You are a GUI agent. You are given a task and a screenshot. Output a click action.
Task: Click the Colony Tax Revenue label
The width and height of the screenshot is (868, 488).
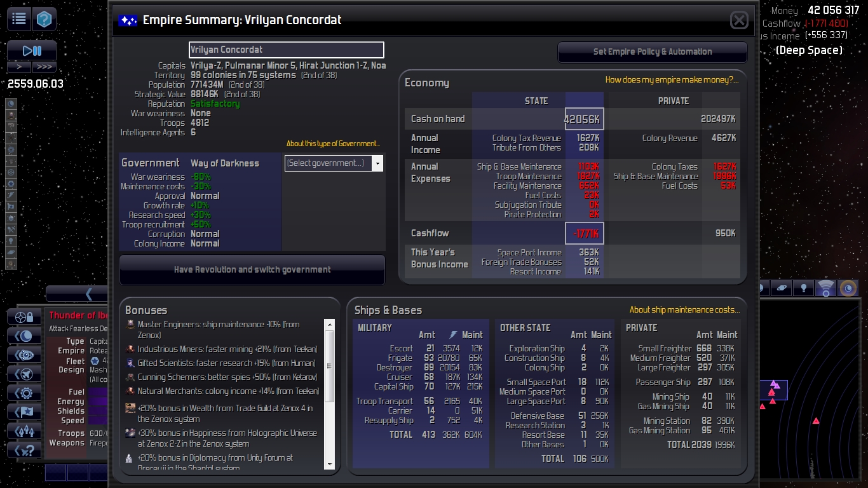527,139
